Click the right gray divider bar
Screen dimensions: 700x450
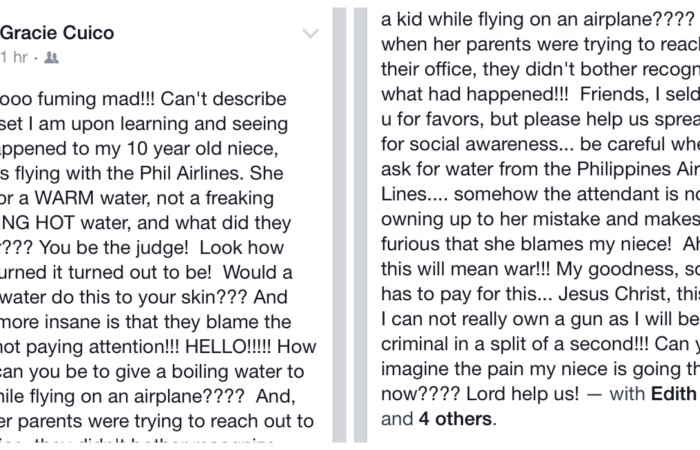pos(361,225)
